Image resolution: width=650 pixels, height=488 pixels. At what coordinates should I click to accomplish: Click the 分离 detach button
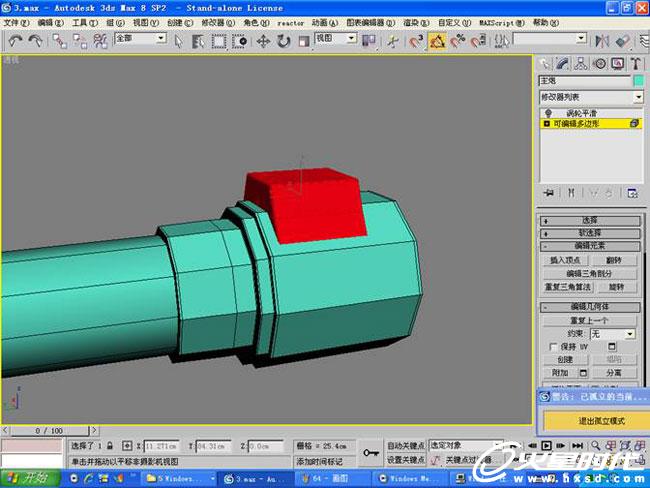[x=614, y=373]
